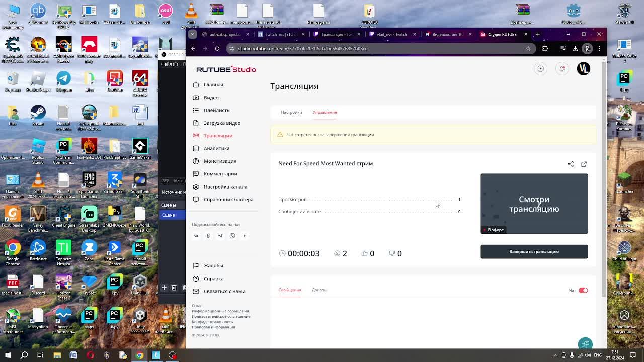This screenshot has width=644, height=362.
Task: Show hidden system tray icons
Action: tap(555, 355)
